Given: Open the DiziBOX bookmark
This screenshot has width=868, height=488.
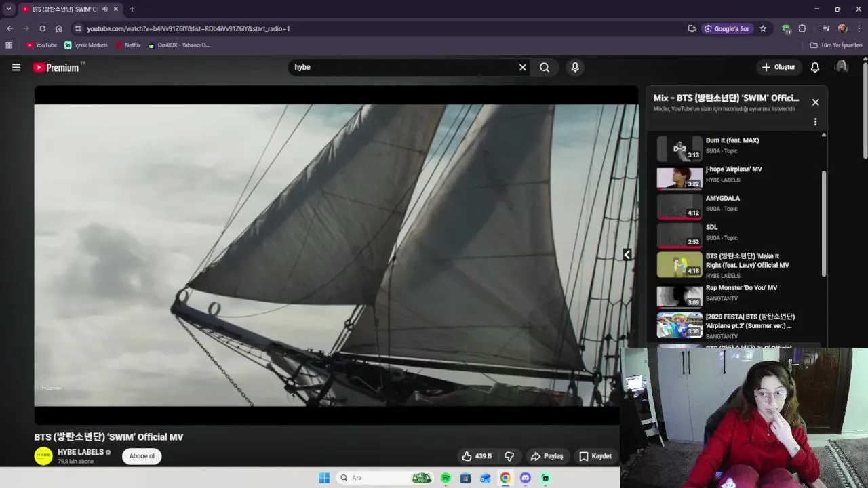Looking at the screenshot, I should (179, 45).
